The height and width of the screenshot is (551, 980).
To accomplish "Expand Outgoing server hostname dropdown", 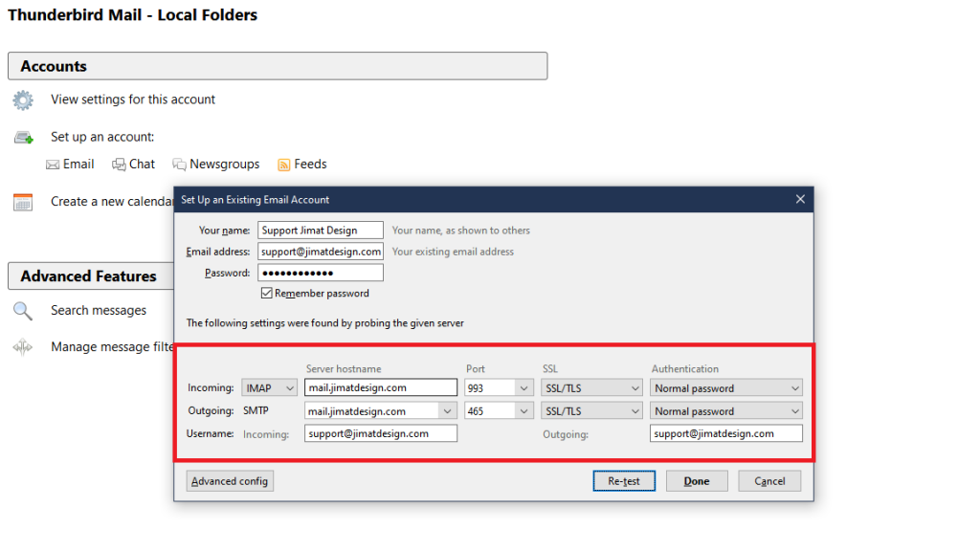I will pos(448,411).
